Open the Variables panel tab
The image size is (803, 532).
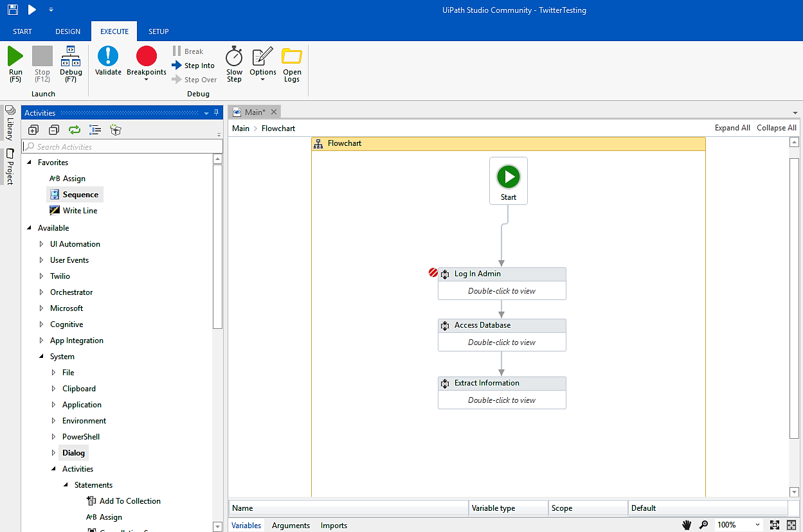(x=246, y=526)
